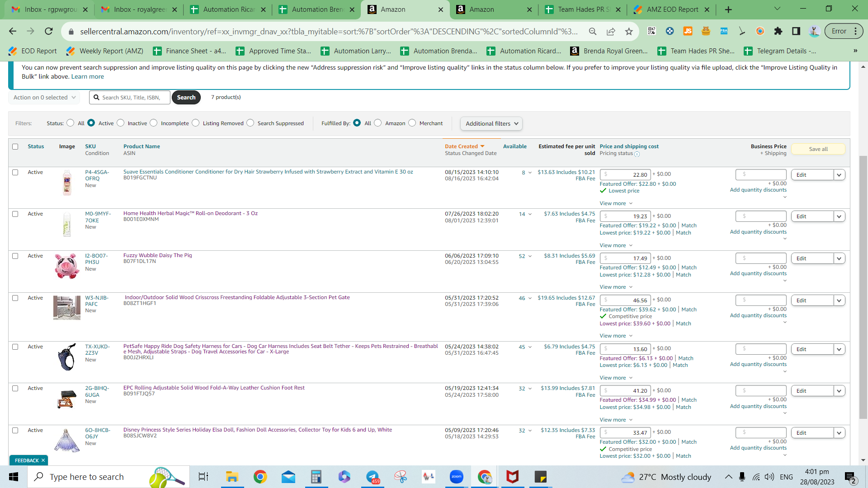
Task: Reload the Seller Central page
Action: 49,31
